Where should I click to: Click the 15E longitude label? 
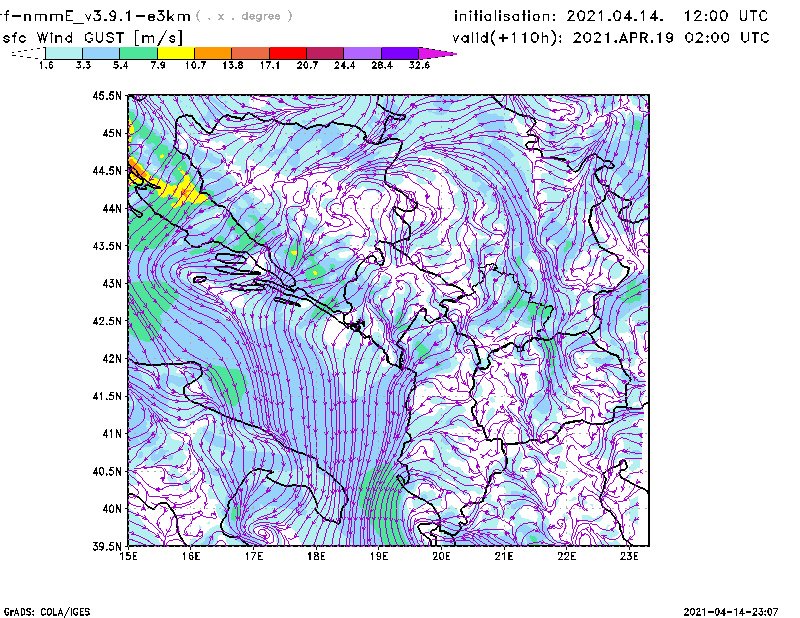point(128,556)
